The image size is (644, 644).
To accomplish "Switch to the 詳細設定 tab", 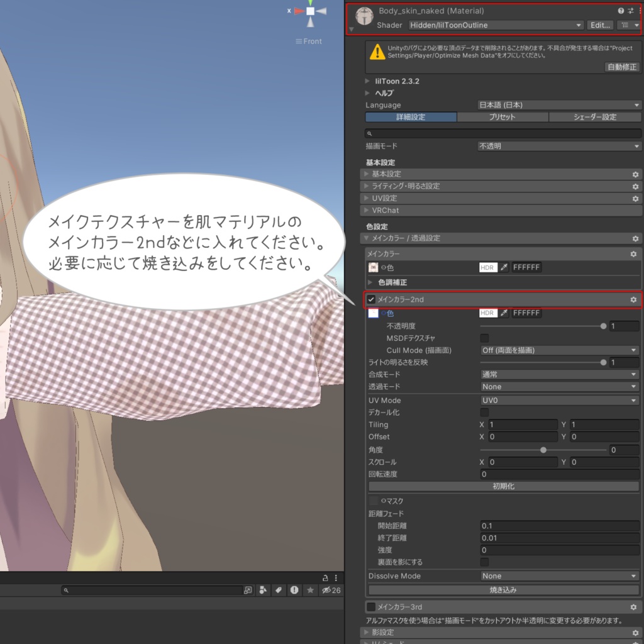I will click(x=411, y=117).
